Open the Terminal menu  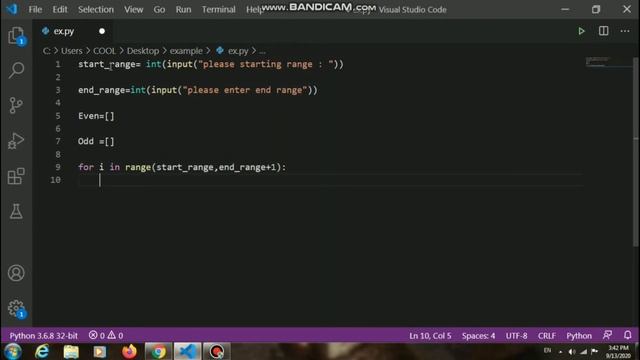[218, 9]
